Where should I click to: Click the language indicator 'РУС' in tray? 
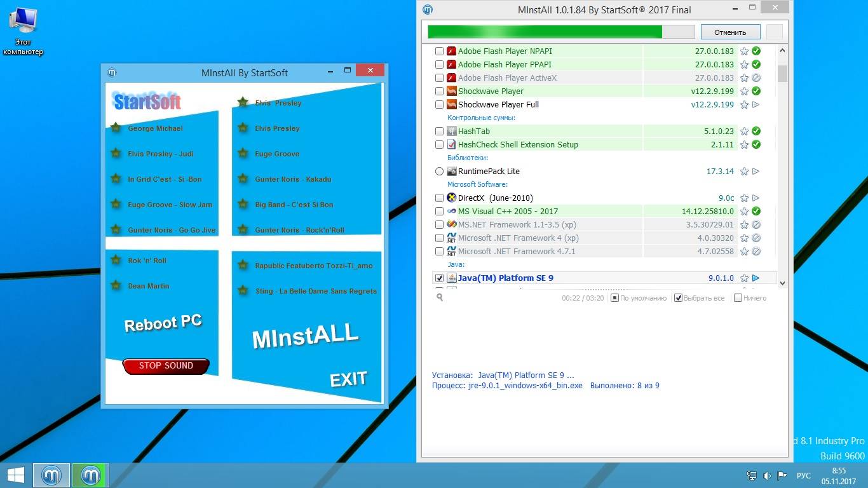(804, 475)
